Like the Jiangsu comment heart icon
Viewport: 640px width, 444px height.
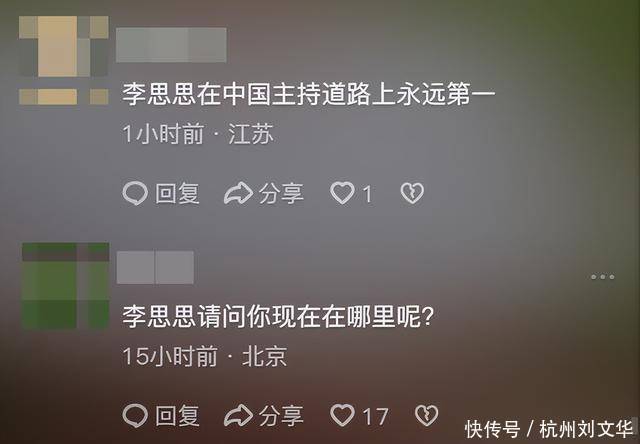point(342,193)
